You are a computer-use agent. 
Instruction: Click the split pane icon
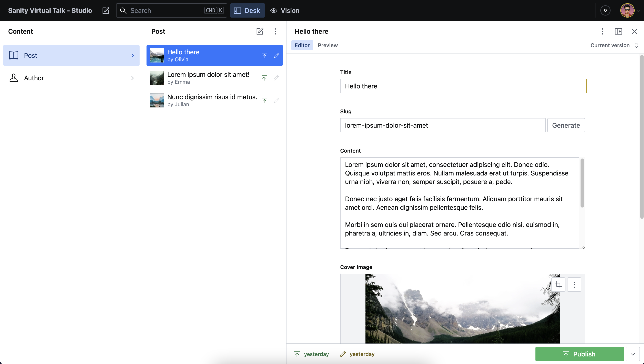point(618,31)
